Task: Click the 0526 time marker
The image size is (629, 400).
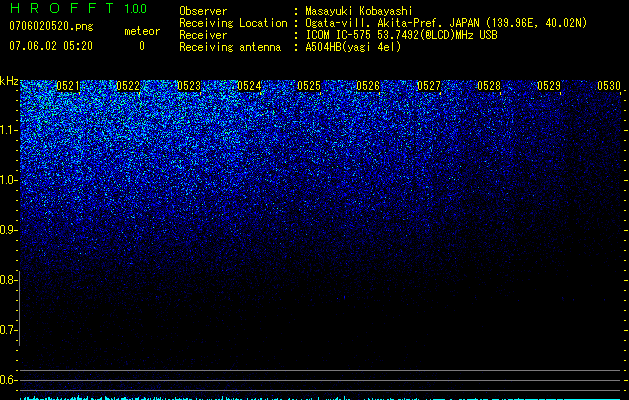Action: [368, 86]
